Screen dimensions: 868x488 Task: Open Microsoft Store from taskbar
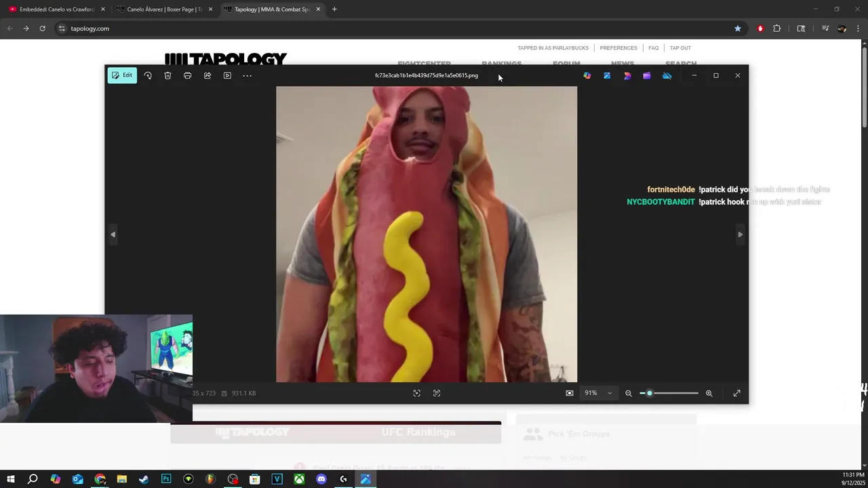coord(255,479)
